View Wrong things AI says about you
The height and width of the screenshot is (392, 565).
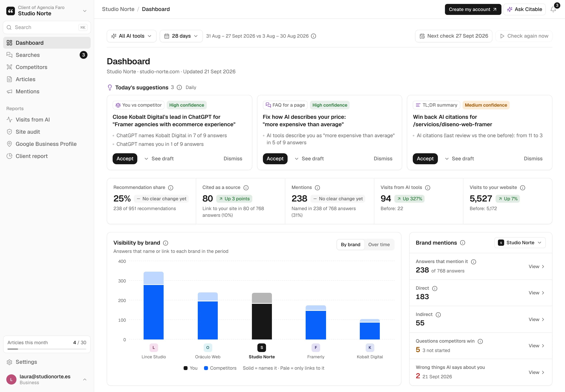coord(536,372)
